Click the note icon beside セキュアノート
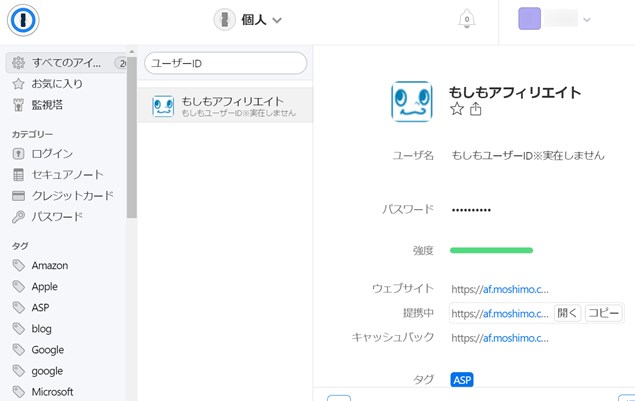Viewport: 635px width, 401px height. [18, 175]
